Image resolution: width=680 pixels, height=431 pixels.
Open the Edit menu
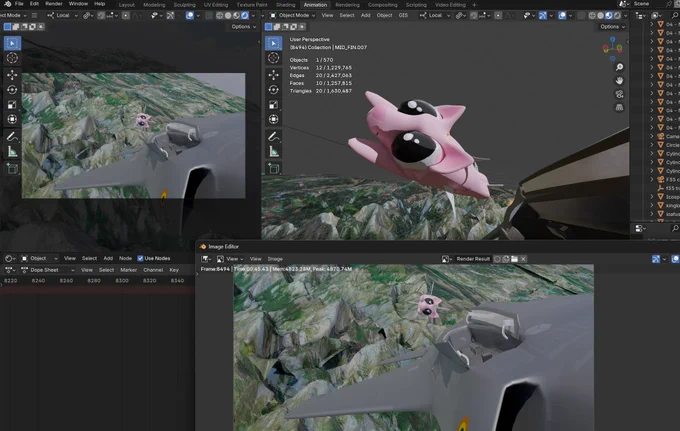pyautogui.click(x=34, y=4)
